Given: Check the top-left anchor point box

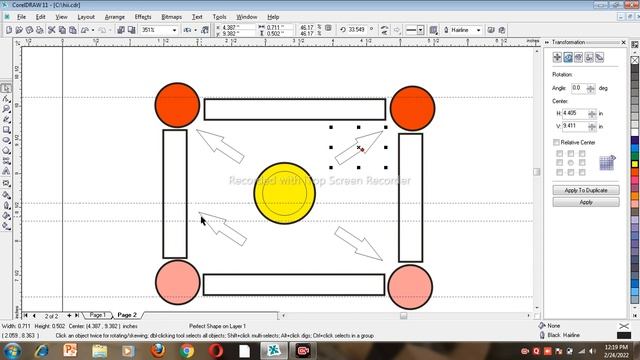Looking at the screenshot, I should (560, 153).
